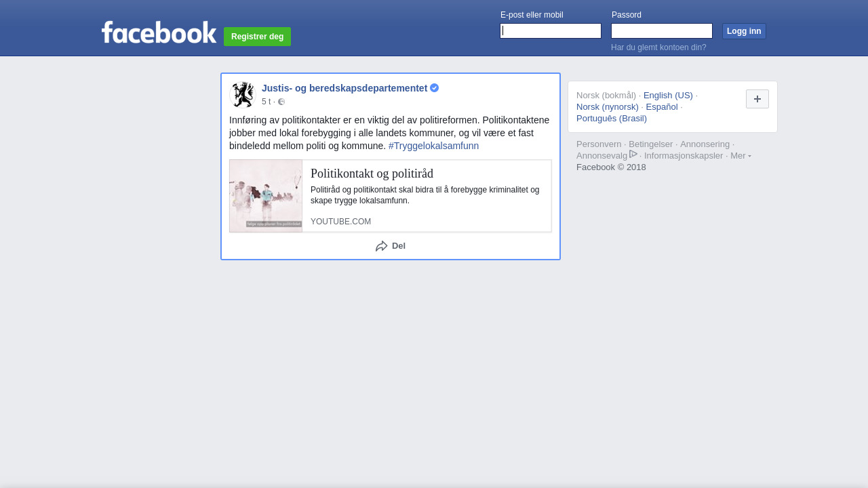Switch language to Português (Brasil)

click(612, 119)
